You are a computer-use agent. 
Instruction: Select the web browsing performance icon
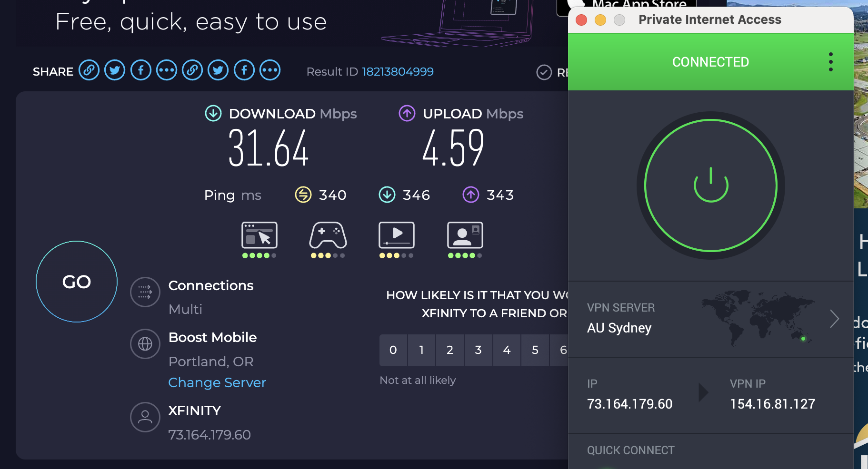click(x=259, y=236)
